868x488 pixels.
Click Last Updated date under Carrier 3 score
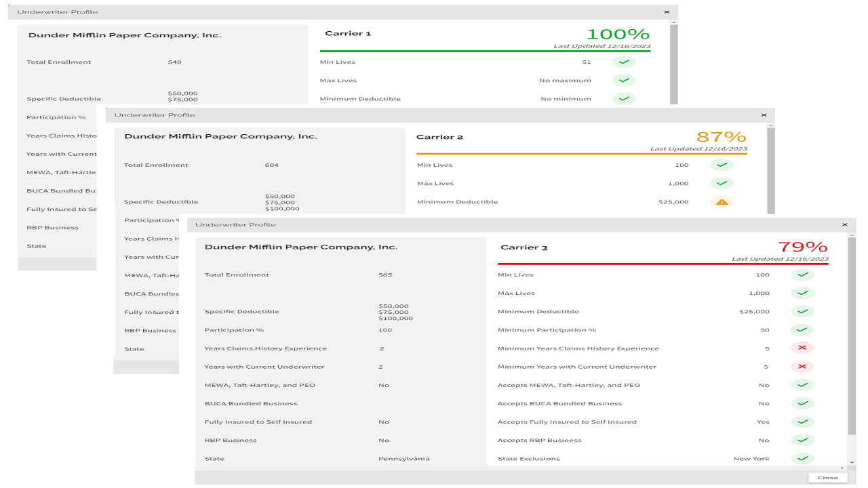pos(780,259)
